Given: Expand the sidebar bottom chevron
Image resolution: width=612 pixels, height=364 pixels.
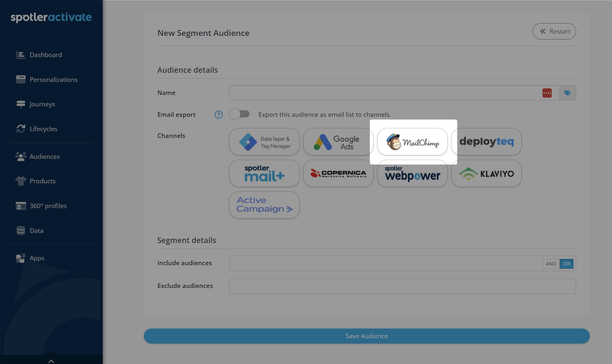Looking at the screenshot, I should point(51,361).
